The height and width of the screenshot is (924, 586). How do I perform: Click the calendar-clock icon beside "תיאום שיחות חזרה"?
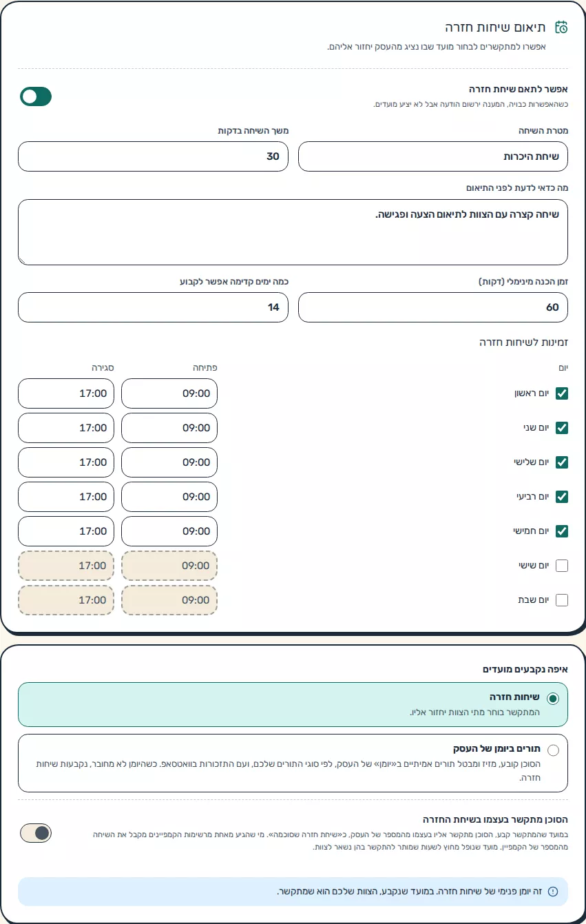[x=561, y=28]
